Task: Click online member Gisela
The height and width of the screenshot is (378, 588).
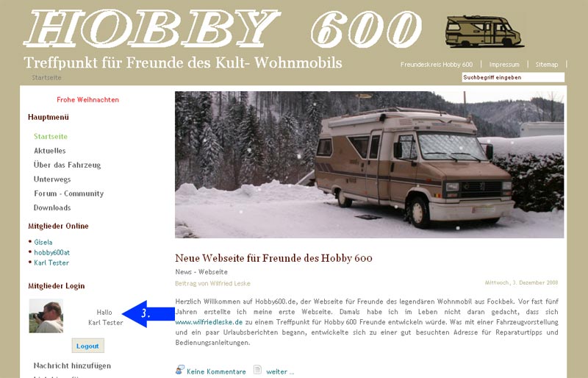Action: click(43, 242)
